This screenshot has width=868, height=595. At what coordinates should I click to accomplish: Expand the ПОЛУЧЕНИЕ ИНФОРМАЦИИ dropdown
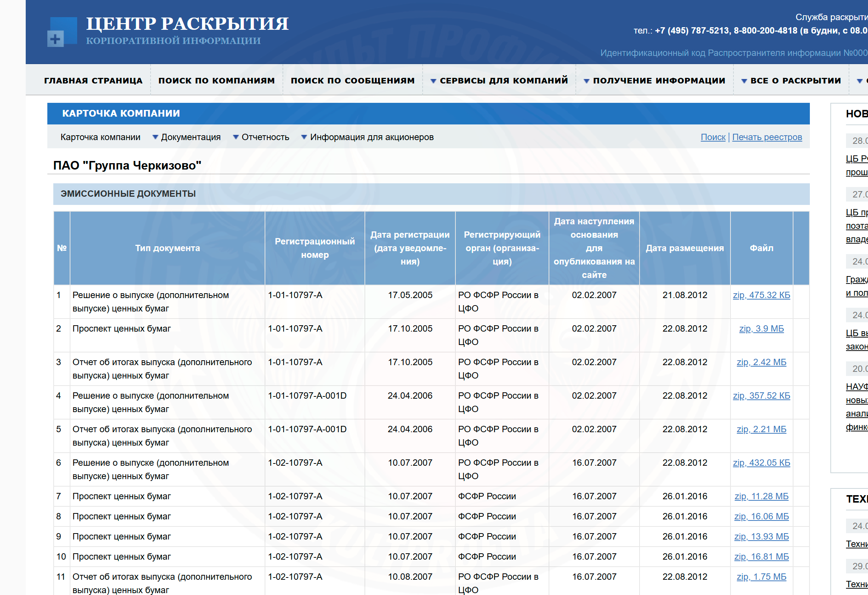(654, 80)
